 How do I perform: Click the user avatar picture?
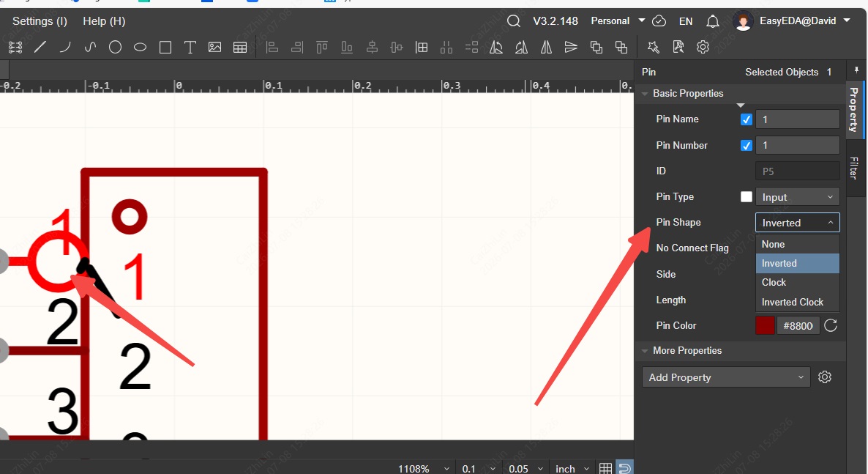743,21
